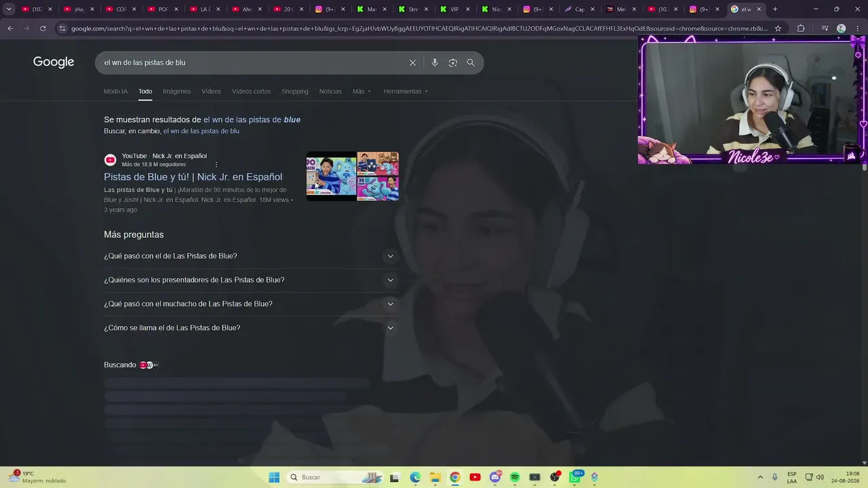
Task: Open Spotify from the taskbar
Action: [x=515, y=477]
